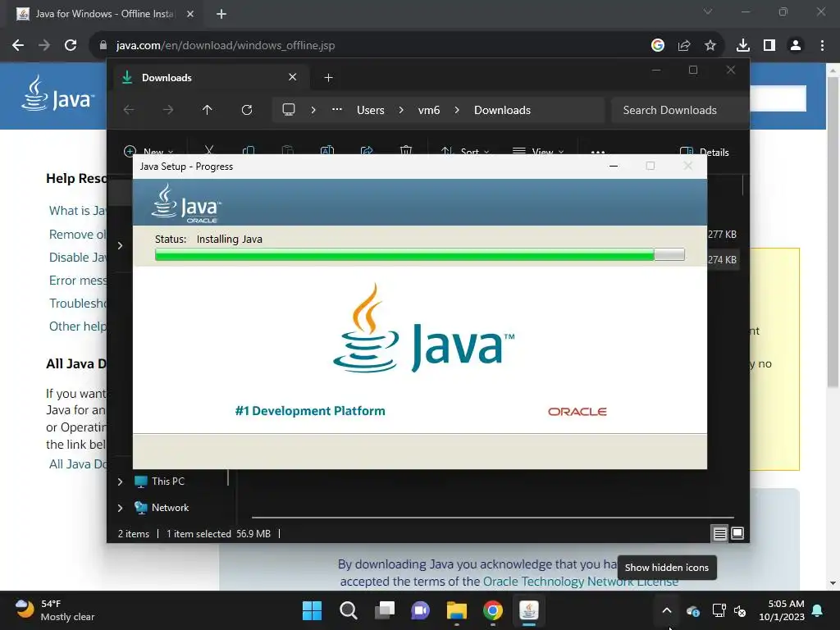Open the Chat app on taskbar

(421, 610)
